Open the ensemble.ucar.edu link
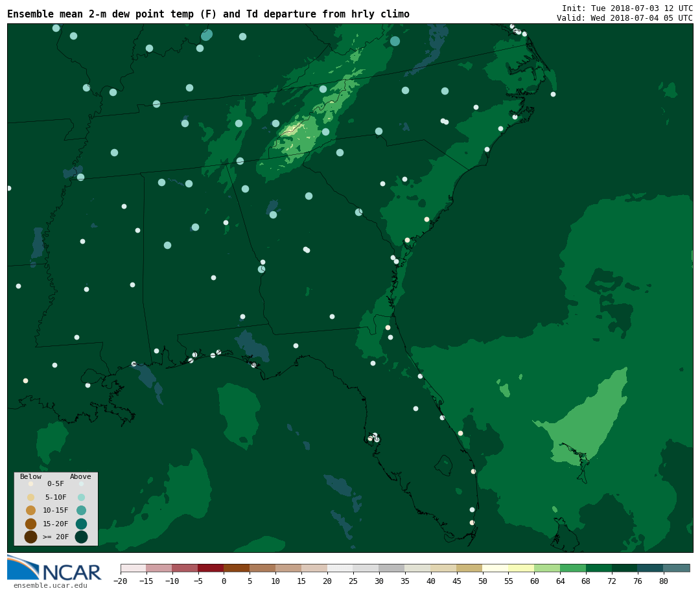Screen dimensions: 700x593 (50, 586)
